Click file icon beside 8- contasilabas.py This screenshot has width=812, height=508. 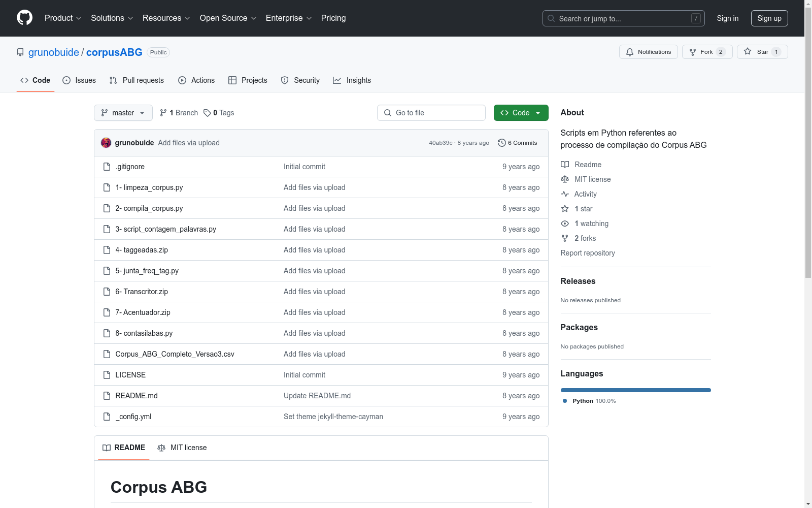tap(107, 333)
